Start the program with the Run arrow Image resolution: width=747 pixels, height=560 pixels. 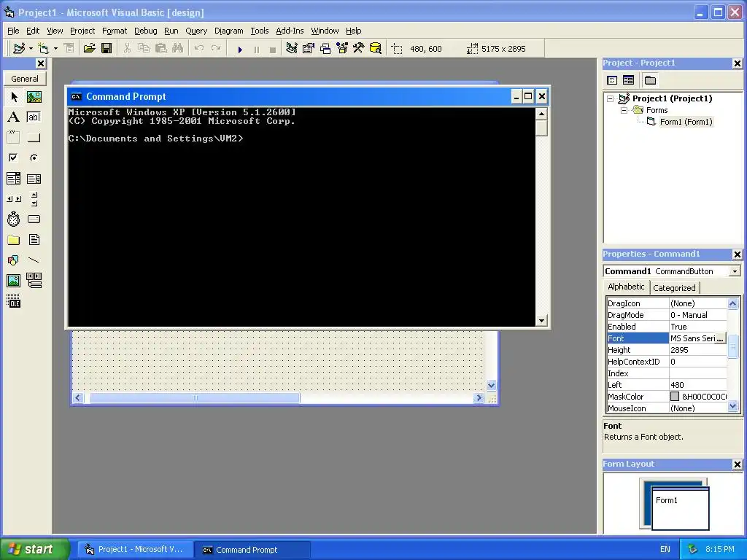(240, 50)
